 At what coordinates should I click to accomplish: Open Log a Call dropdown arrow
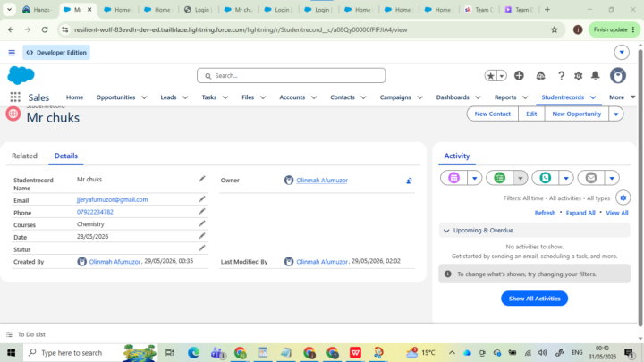(566, 178)
